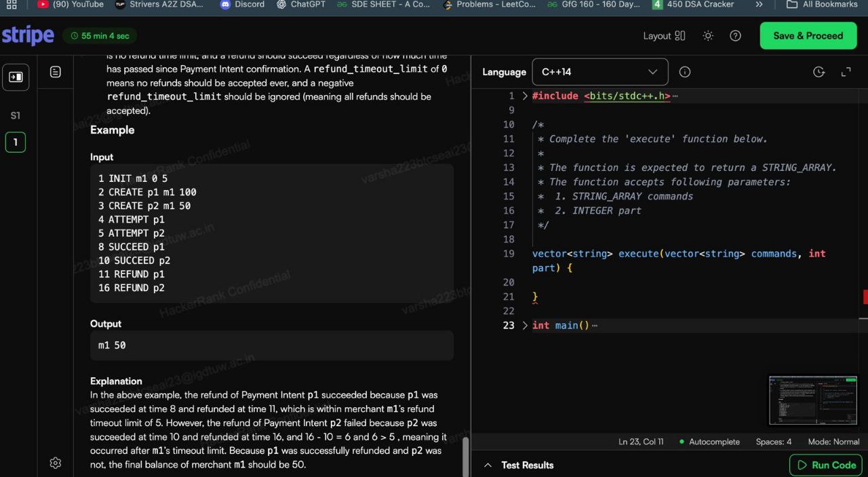Collapse the left sidebar panel icon
Viewport: 868px width, 477px height.
[16, 77]
